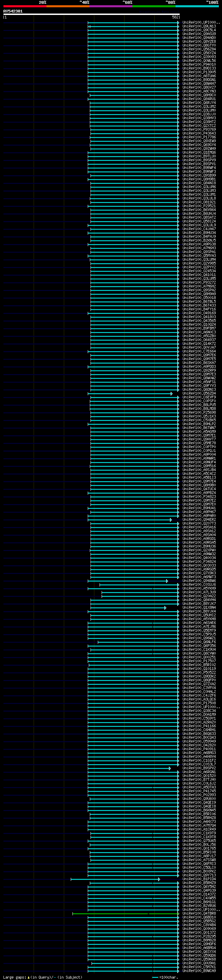Viewport: 222px width, 980px height.
Task: Select hit label UniRef100_A8TUA6
Action: click(199, 76)
